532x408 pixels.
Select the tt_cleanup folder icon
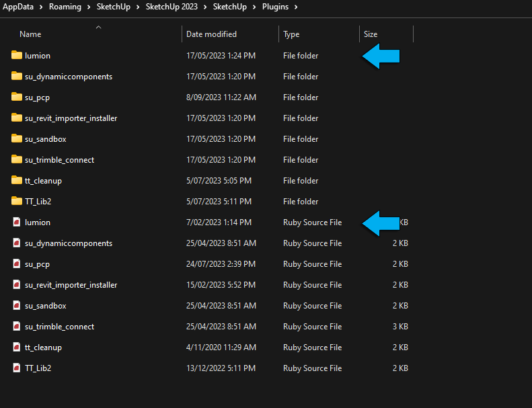(17, 180)
